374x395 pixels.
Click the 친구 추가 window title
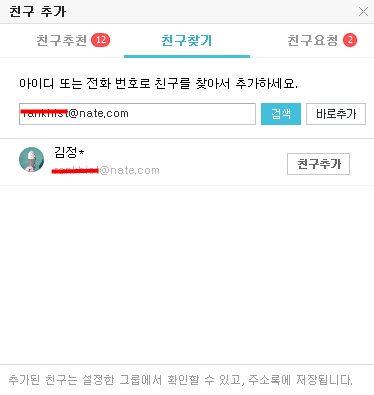point(38,12)
